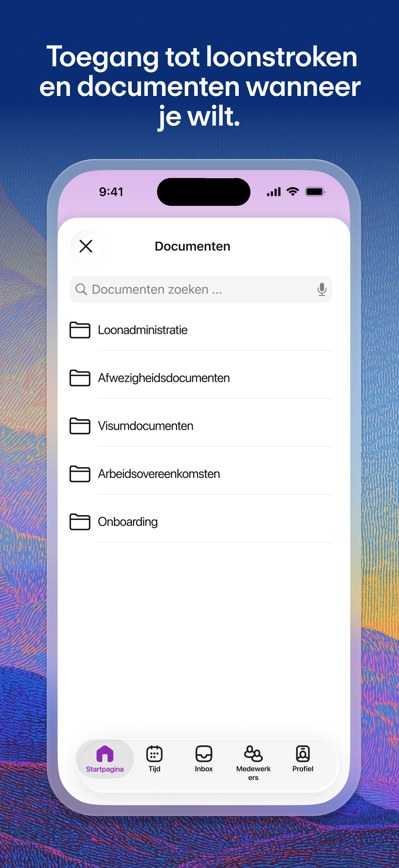The height and width of the screenshot is (868, 399).
Task: Open the Inbox tab
Action: click(x=204, y=759)
